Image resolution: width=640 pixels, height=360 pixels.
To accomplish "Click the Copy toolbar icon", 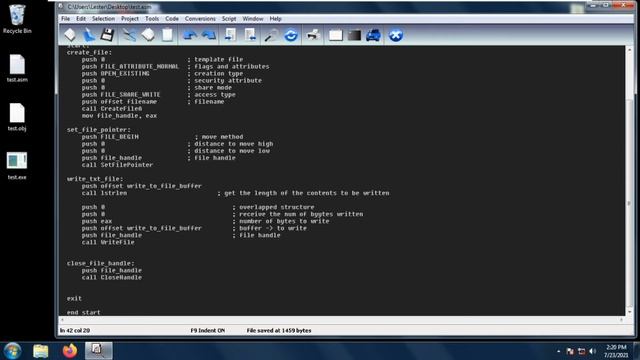I will pos(148,35).
